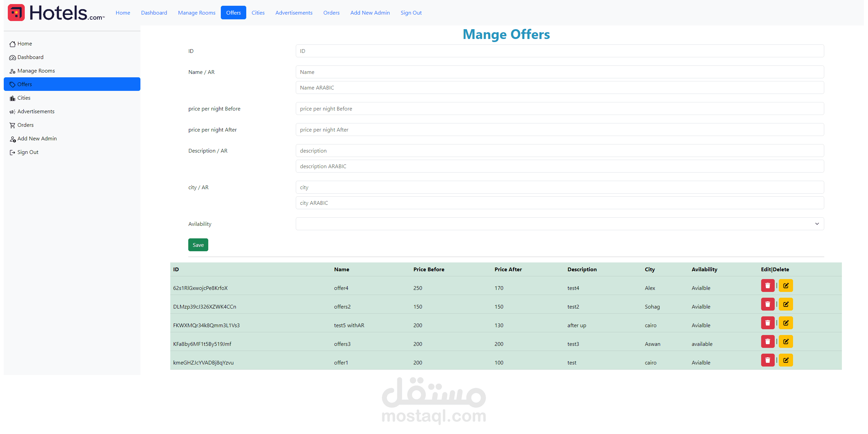This screenshot has width=868, height=434.
Task: Edit the offers2 row with pencil icon
Action: pyautogui.click(x=786, y=304)
